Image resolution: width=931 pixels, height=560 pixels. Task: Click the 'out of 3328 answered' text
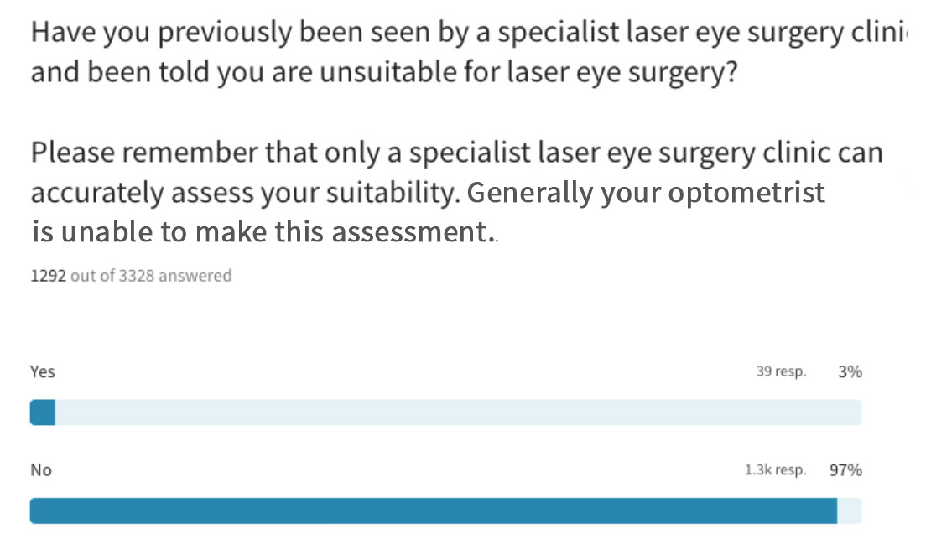coord(151,276)
